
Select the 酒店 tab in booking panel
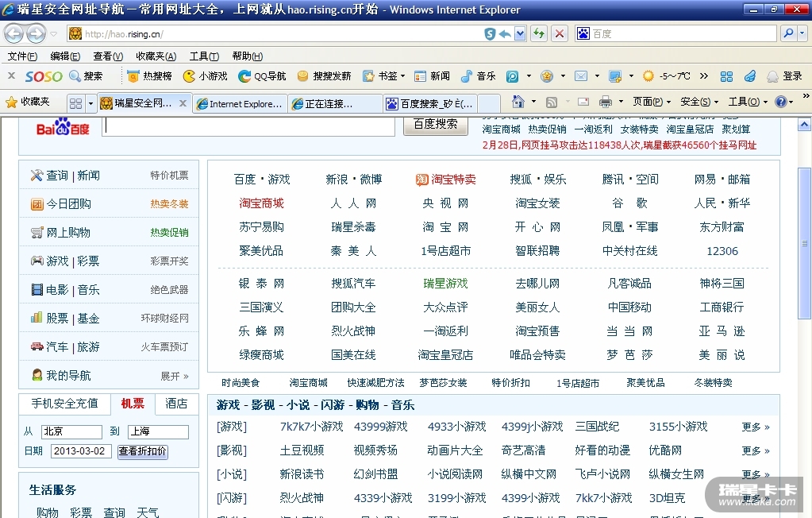click(x=176, y=404)
